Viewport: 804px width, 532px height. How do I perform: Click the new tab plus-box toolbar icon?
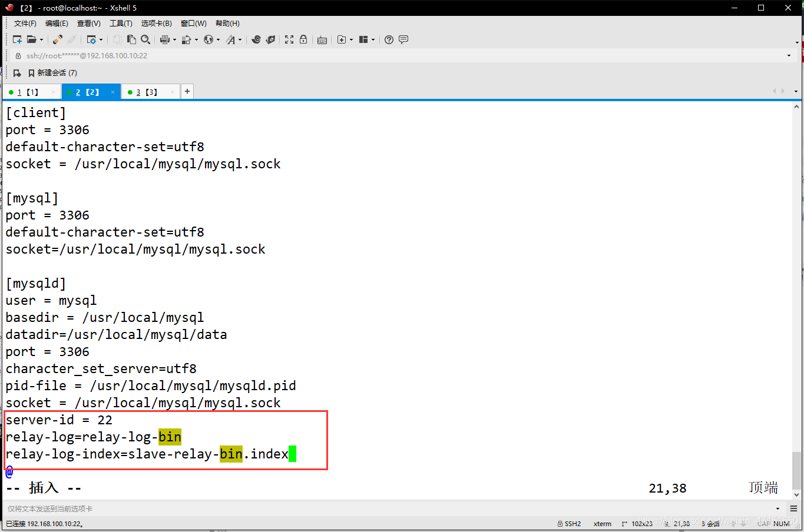pyautogui.click(x=342, y=39)
